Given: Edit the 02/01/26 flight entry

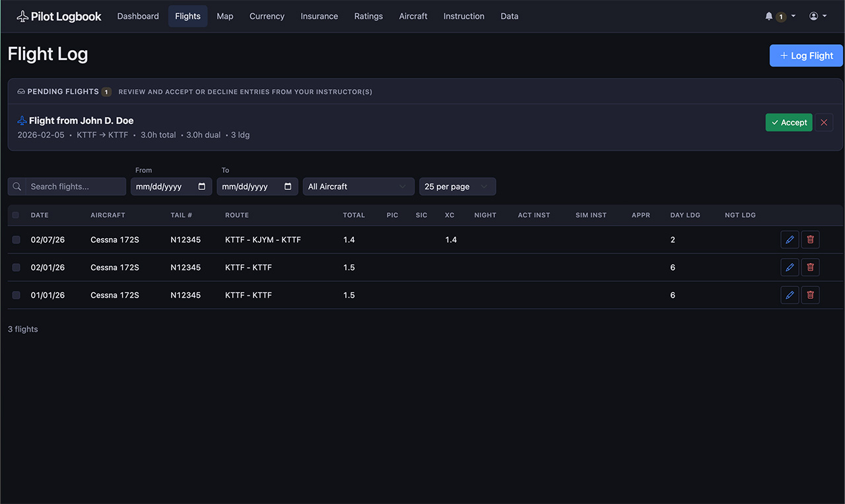Looking at the screenshot, I should (790, 267).
